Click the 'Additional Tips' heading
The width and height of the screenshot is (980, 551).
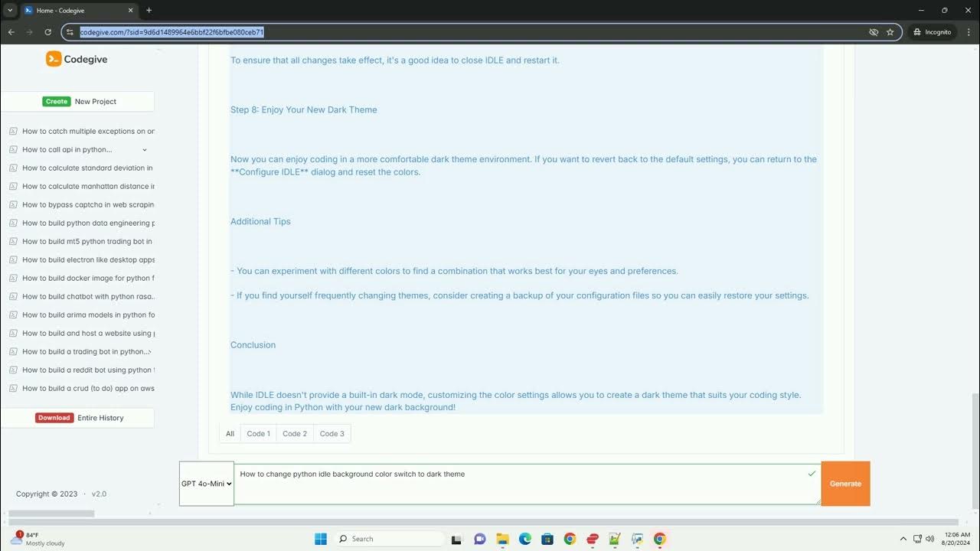tap(260, 221)
